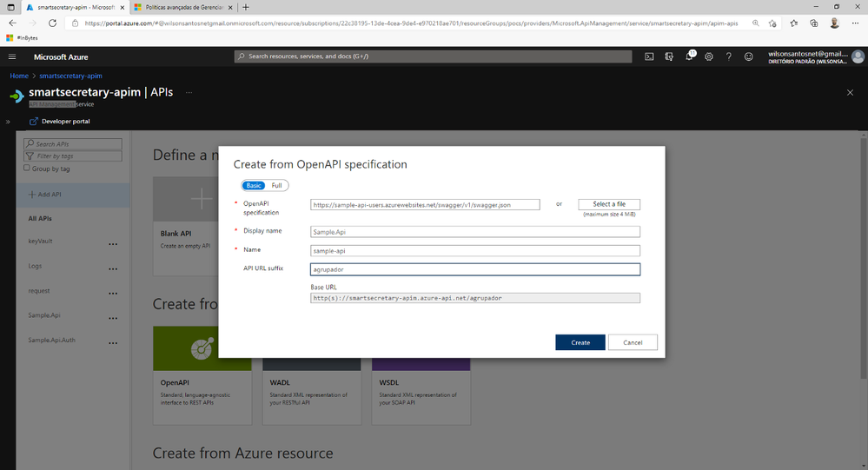Viewport: 868px width, 470px height.
Task: Open more options ellipsis beside the blade title
Action: pos(189,92)
